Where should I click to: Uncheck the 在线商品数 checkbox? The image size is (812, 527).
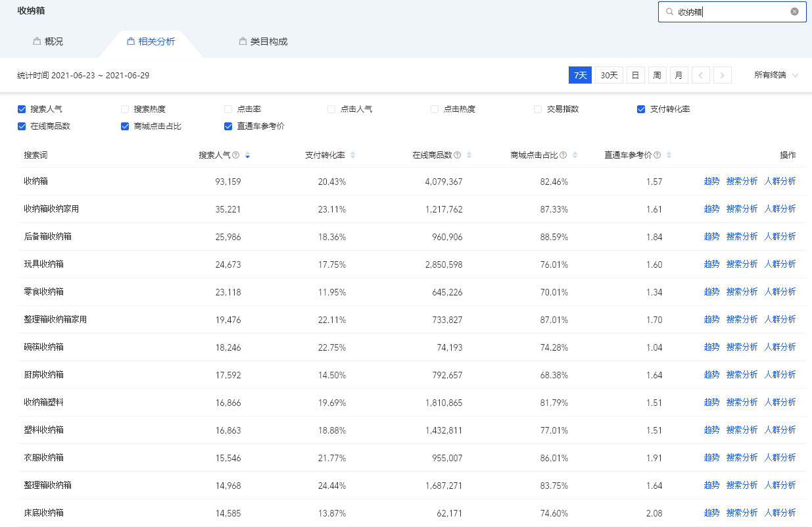point(22,126)
